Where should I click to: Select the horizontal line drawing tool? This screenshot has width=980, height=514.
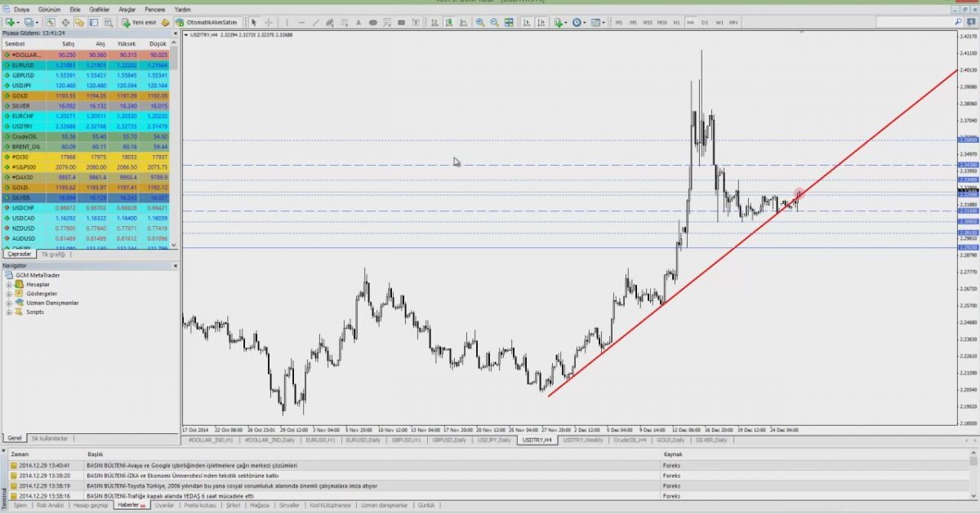(301, 22)
